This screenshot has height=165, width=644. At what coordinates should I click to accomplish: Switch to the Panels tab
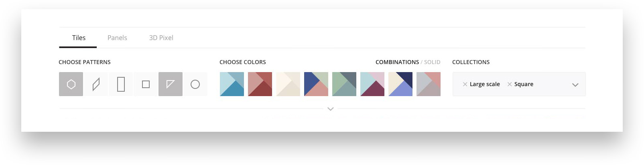[117, 38]
